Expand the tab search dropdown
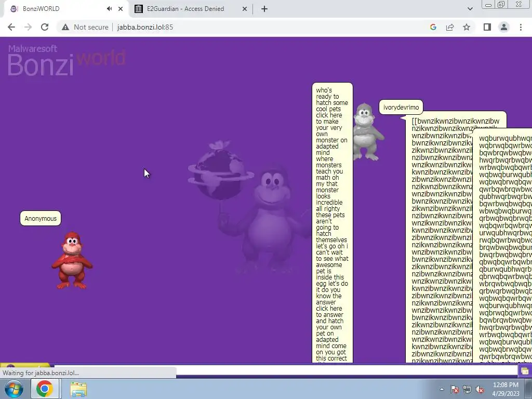Image resolution: width=532 pixels, height=399 pixels. click(470, 9)
